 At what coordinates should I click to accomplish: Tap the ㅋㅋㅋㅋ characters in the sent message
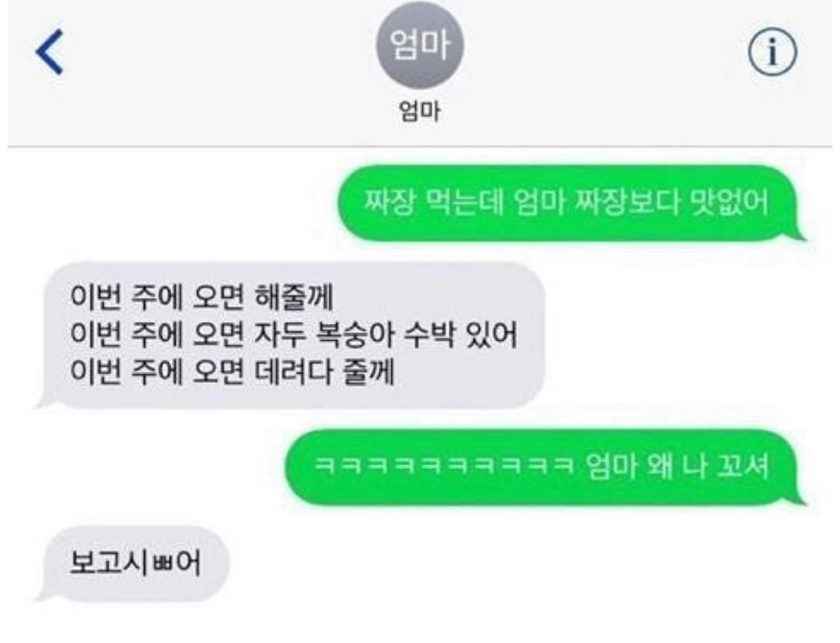click(442, 466)
